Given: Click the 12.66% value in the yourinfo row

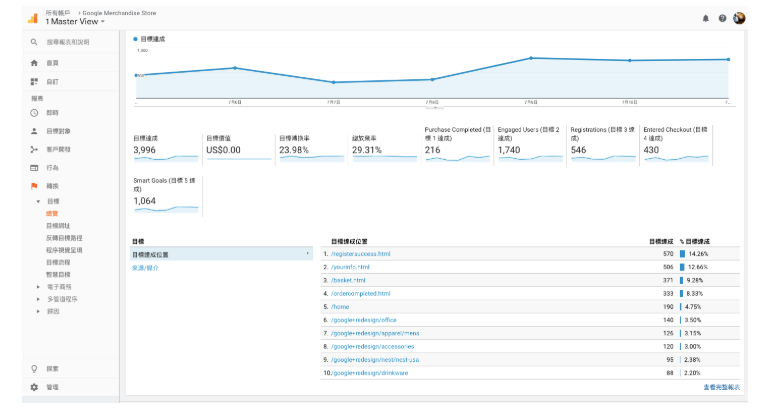Looking at the screenshot, I should click(x=698, y=267).
